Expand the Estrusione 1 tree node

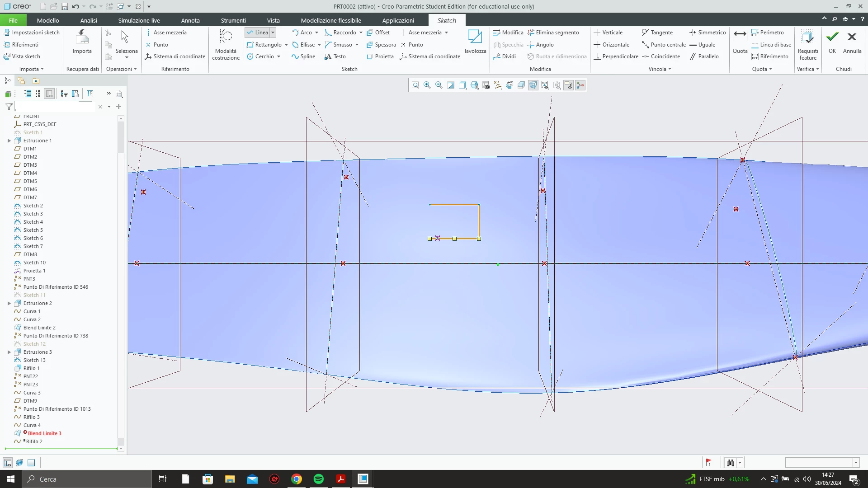(x=9, y=141)
